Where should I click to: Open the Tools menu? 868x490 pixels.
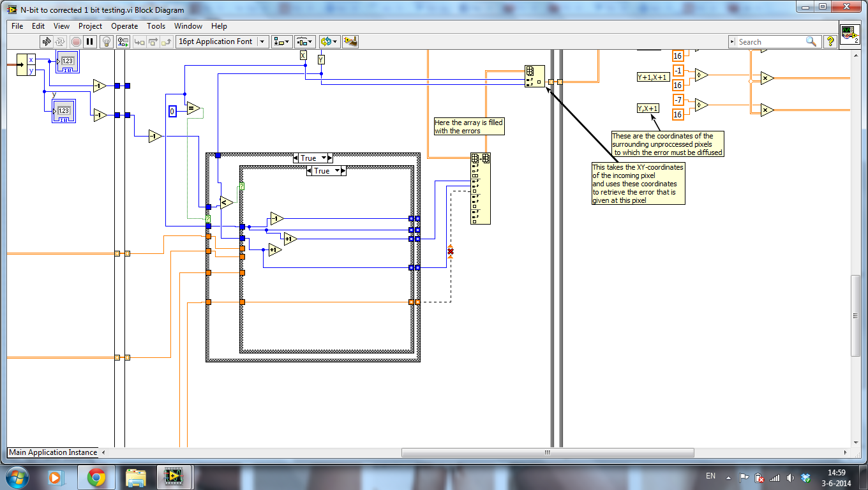[156, 26]
